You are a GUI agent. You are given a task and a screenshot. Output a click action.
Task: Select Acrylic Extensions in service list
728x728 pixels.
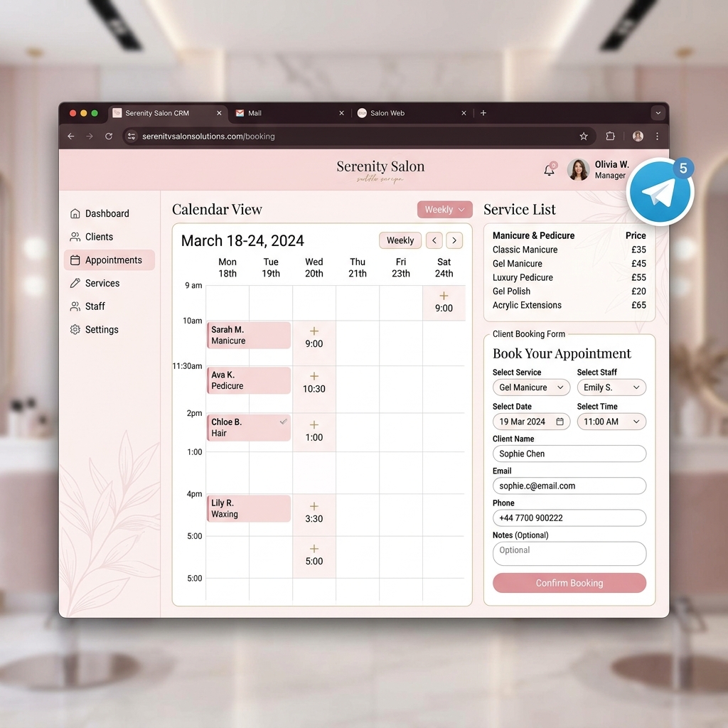click(x=569, y=306)
